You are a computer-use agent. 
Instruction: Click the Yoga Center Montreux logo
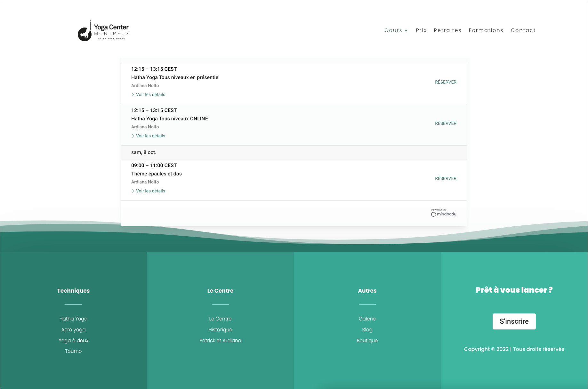point(103,31)
